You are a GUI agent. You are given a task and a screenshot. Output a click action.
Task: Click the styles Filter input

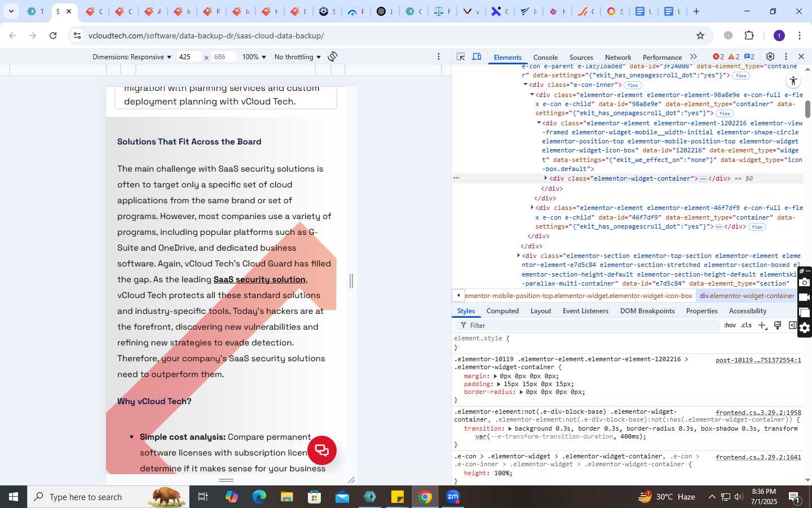click(x=586, y=326)
